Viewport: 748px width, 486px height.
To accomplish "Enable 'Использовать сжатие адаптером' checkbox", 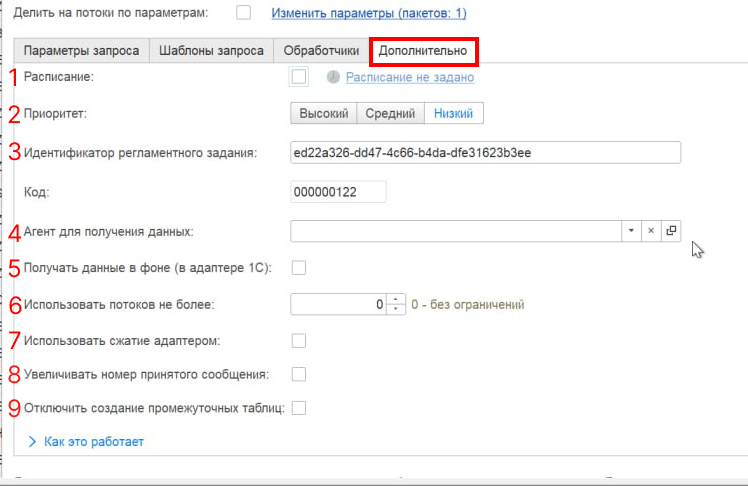I will point(298,341).
